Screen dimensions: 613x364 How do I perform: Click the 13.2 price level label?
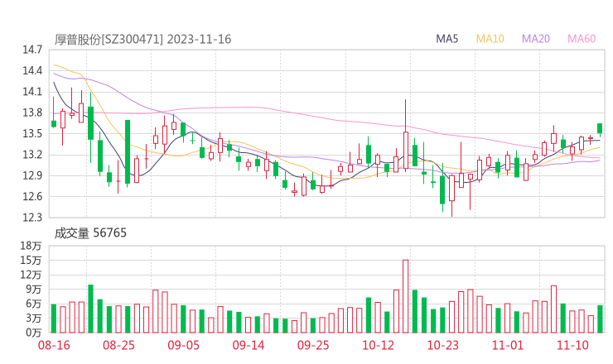(x=33, y=155)
